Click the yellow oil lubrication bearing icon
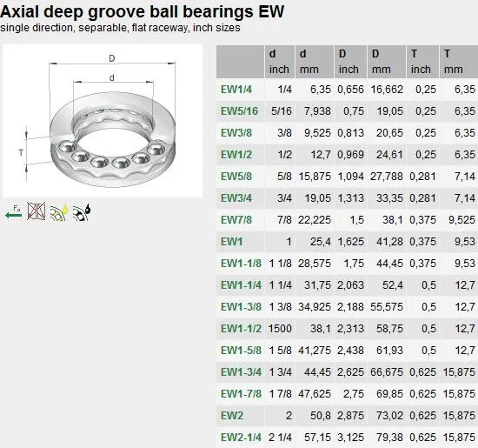This screenshot has width=478, height=448. (59, 212)
